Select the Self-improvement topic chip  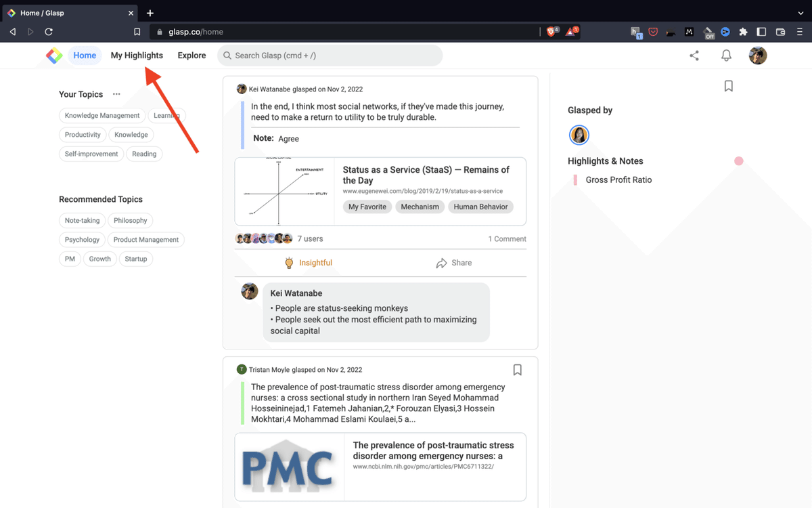click(91, 154)
